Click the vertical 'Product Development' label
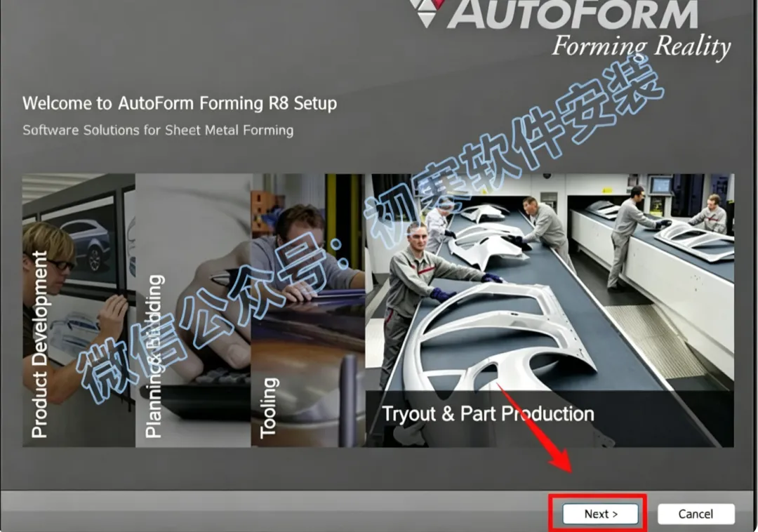The height and width of the screenshot is (532, 758). (39, 344)
